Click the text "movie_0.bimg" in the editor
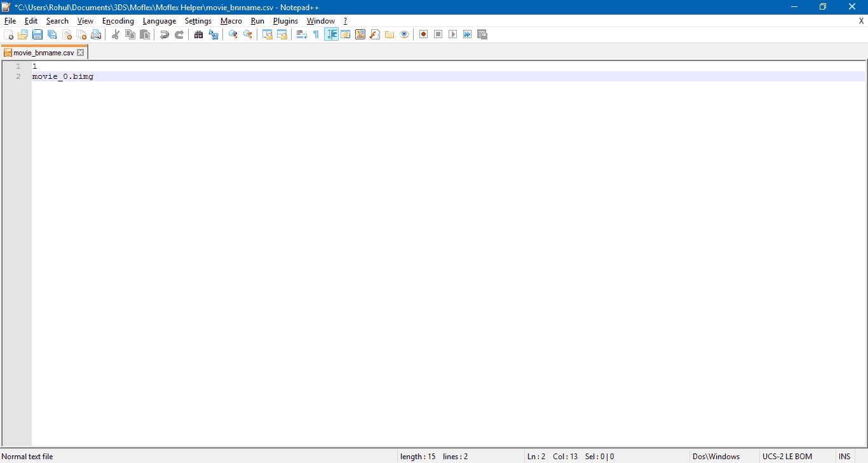Viewport: 868px width, 463px height. pyautogui.click(x=63, y=76)
